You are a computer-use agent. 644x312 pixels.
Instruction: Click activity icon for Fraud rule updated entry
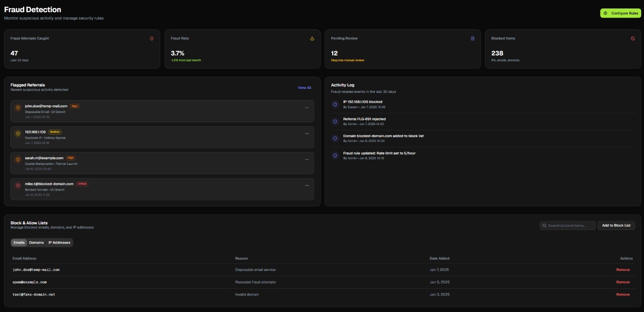pos(335,156)
